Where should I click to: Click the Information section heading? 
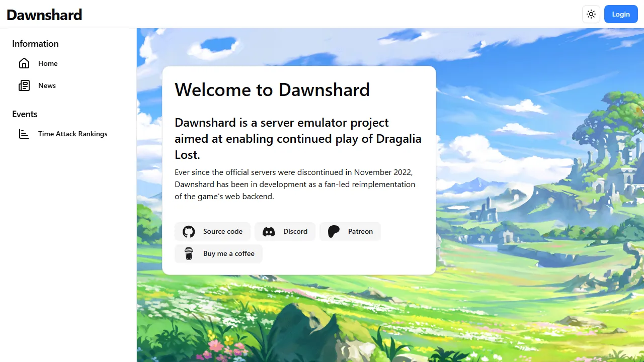tap(35, 44)
